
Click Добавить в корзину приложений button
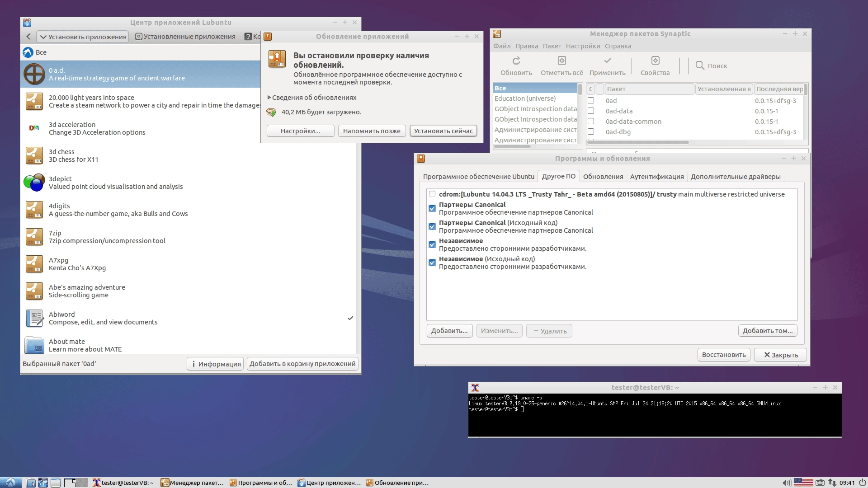click(302, 364)
